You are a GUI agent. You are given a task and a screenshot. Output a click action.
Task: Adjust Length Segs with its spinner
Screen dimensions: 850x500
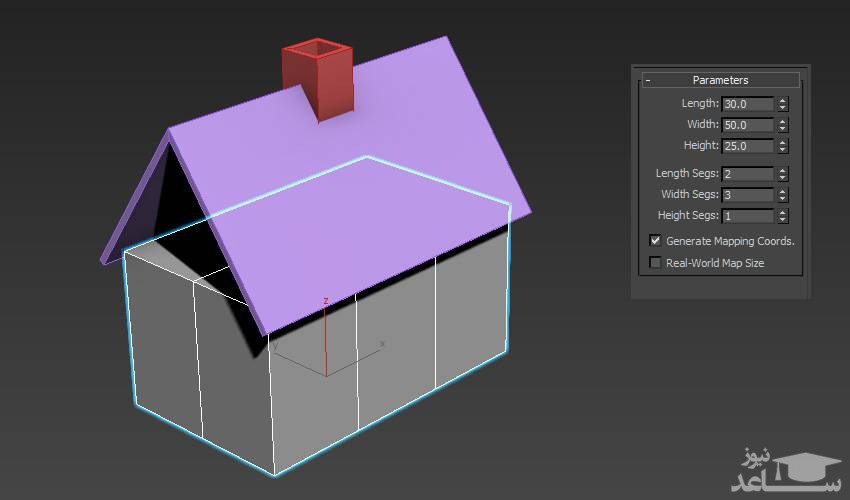click(x=782, y=174)
